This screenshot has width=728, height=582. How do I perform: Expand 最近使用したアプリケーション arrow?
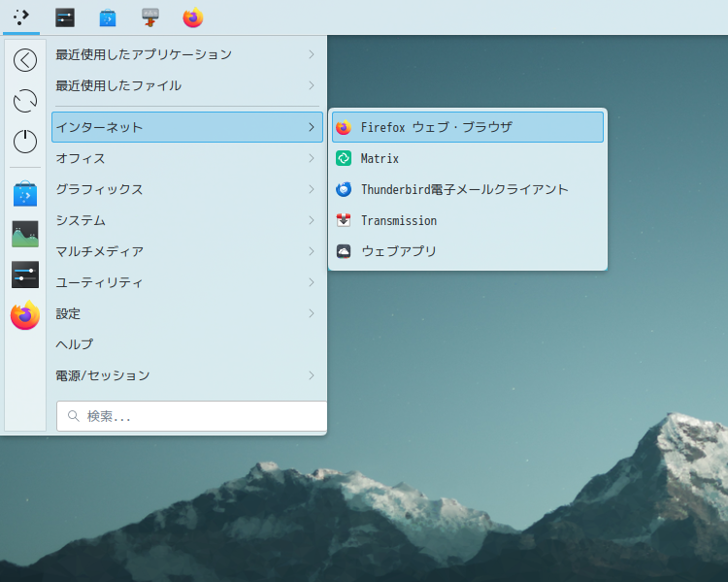(312, 54)
